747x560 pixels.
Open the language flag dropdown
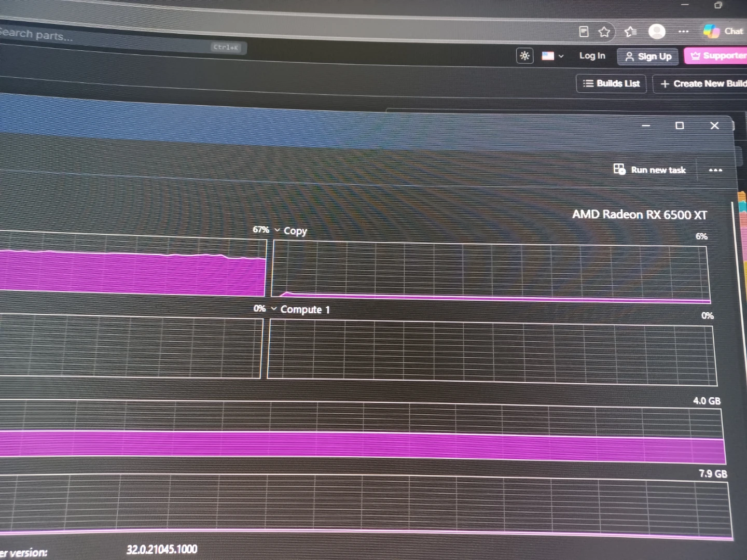click(552, 56)
